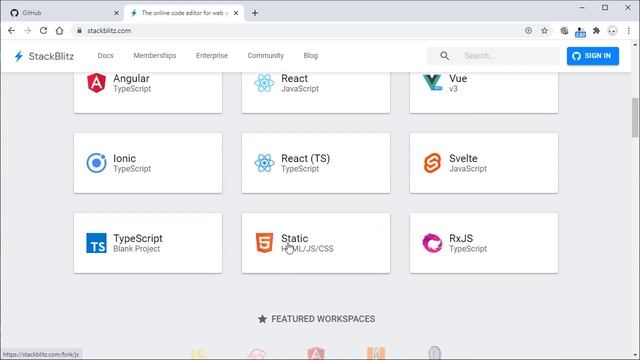Open the Community link
640x360 pixels.
coord(265,56)
